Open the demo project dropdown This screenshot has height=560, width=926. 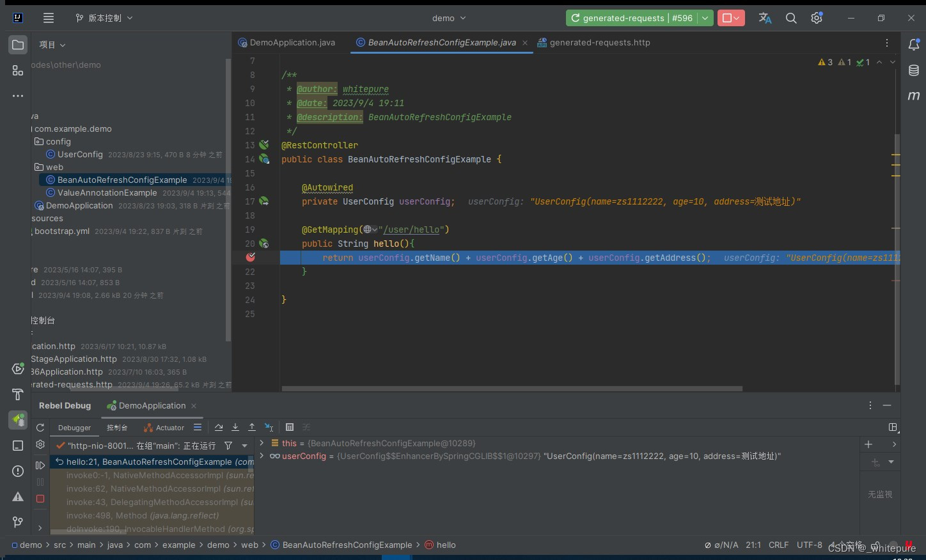point(449,18)
